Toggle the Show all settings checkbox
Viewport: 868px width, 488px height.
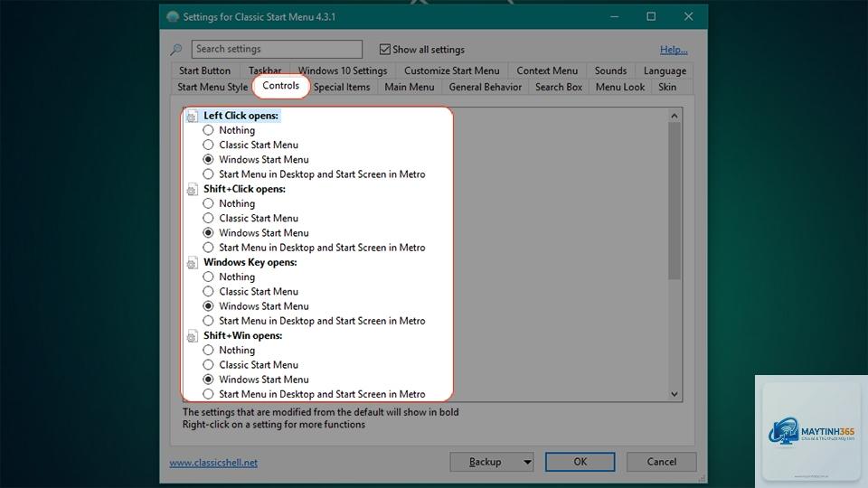[385, 49]
